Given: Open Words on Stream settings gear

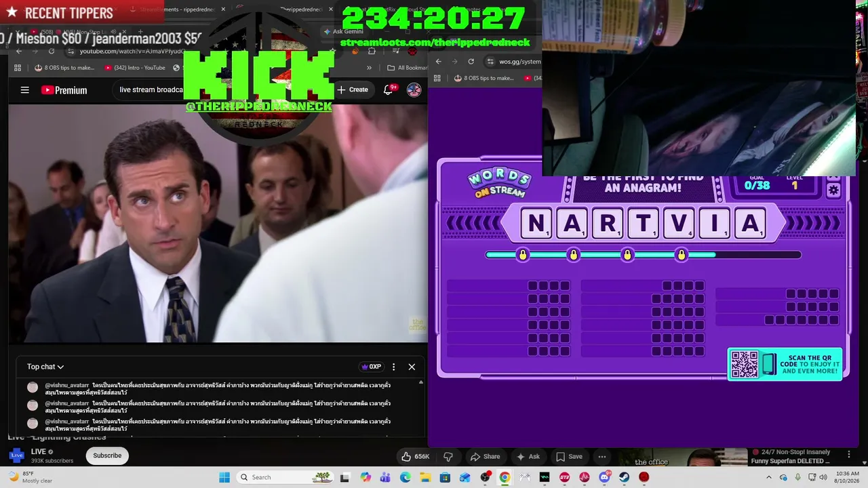Looking at the screenshot, I should click(x=833, y=191).
